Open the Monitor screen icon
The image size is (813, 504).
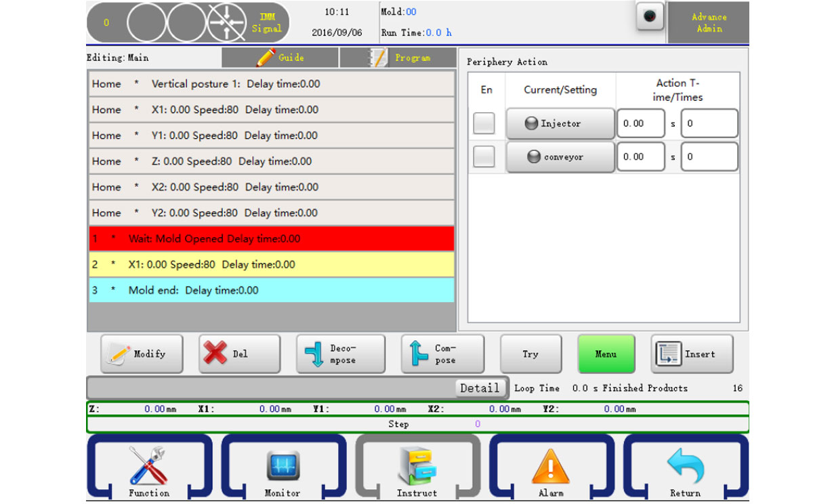coord(282,467)
